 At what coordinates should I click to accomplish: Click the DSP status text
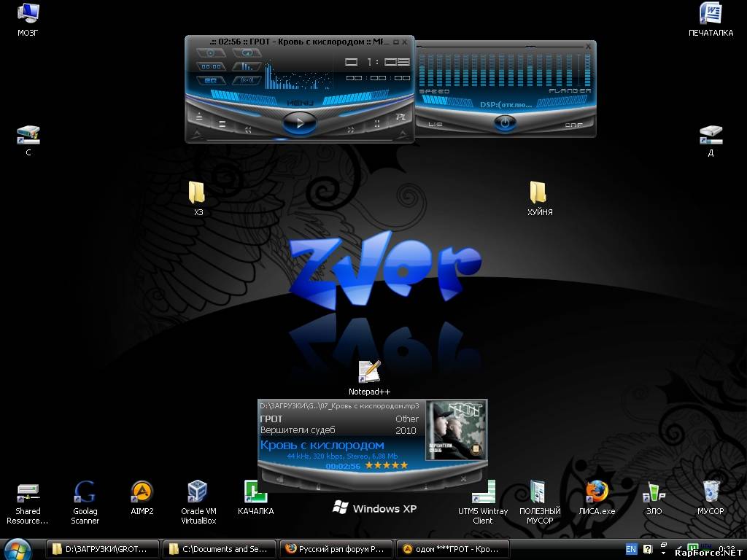pyautogui.click(x=506, y=104)
